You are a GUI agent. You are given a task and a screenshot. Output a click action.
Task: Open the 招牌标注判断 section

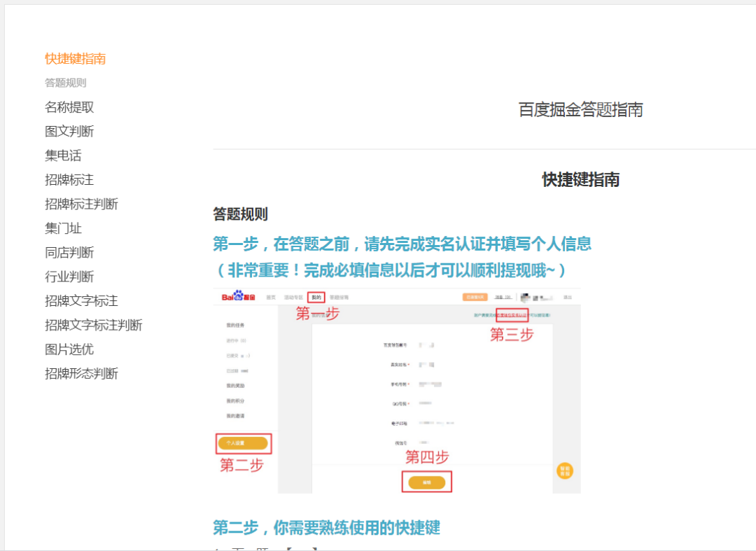(81, 204)
